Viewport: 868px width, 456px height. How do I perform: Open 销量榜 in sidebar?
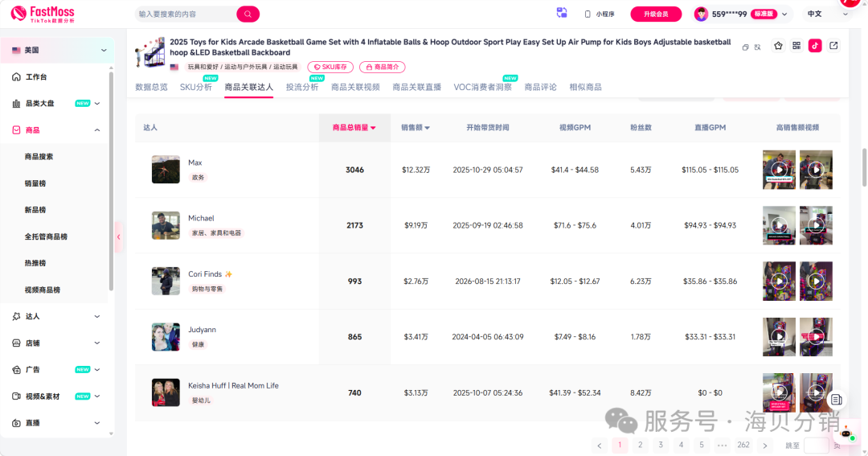[35, 183]
